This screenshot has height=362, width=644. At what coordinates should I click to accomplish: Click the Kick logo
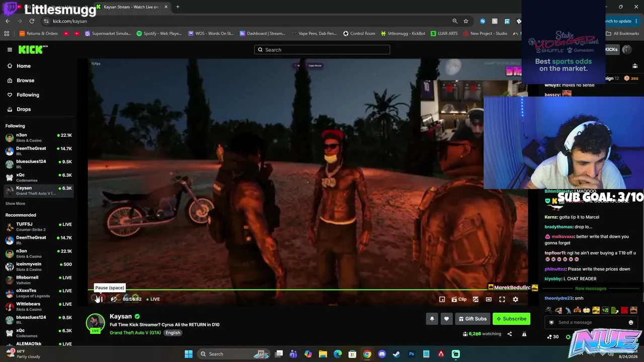(x=33, y=50)
